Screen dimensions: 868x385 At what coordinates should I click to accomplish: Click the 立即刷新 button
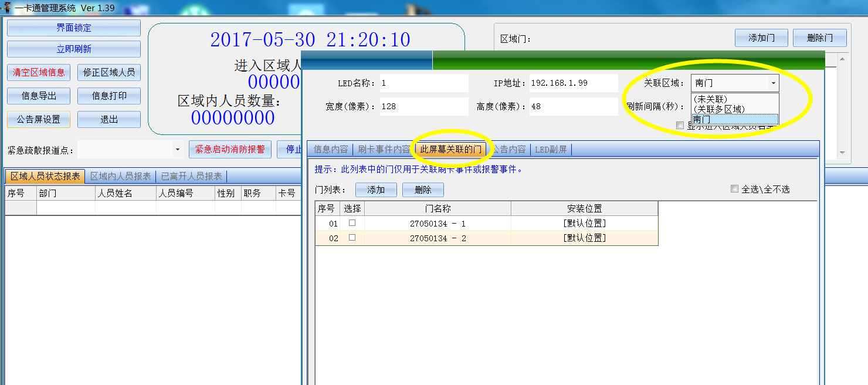tap(74, 49)
